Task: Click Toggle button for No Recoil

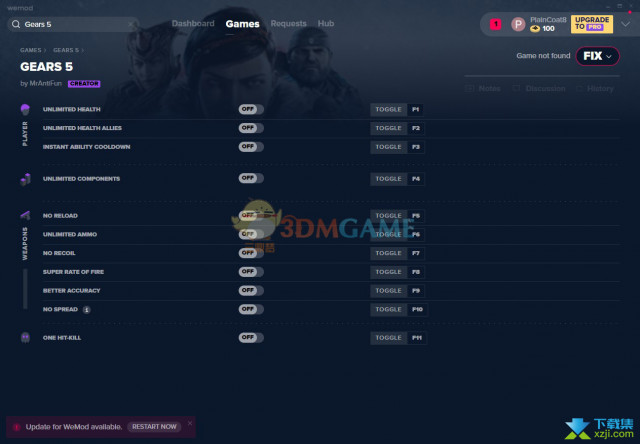Action: point(388,253)
